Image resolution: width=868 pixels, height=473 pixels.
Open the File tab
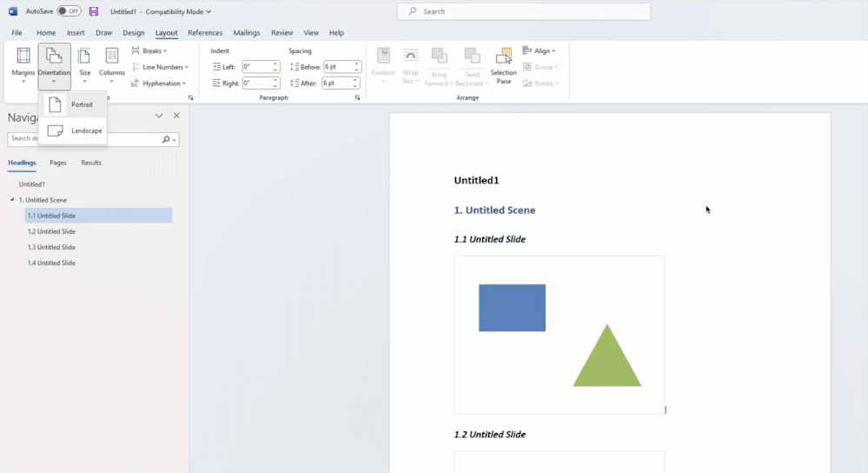click(17, 33)
